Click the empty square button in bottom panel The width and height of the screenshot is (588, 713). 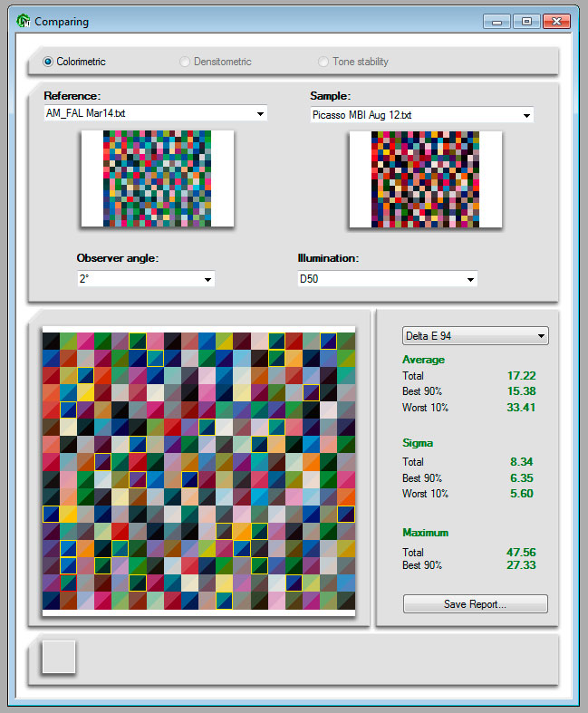(x=59, y=657)
